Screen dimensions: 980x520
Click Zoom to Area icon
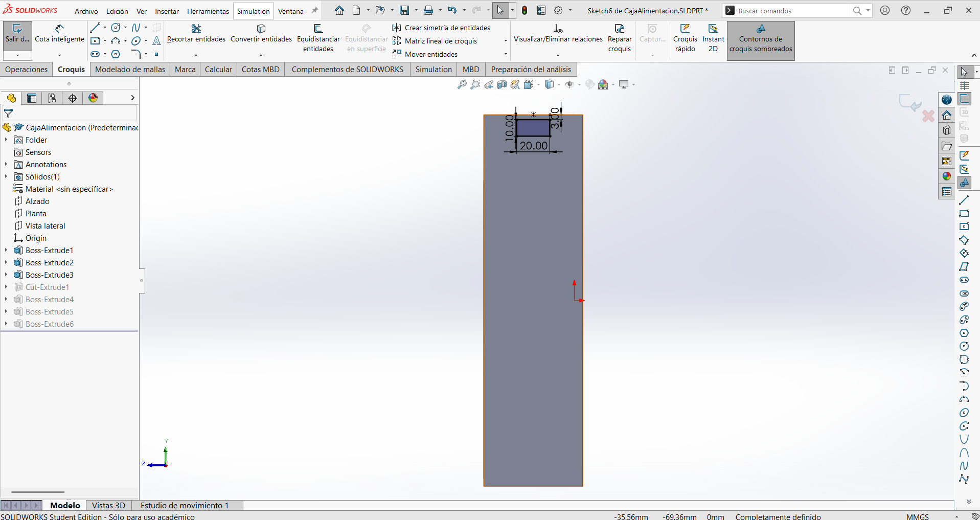475,84
